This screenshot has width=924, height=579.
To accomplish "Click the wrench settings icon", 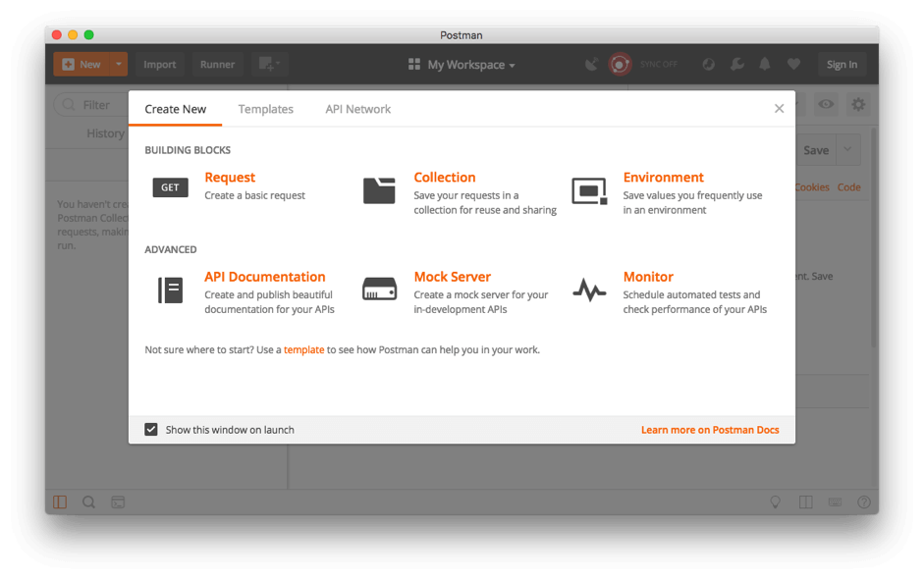I will (736, 65).
